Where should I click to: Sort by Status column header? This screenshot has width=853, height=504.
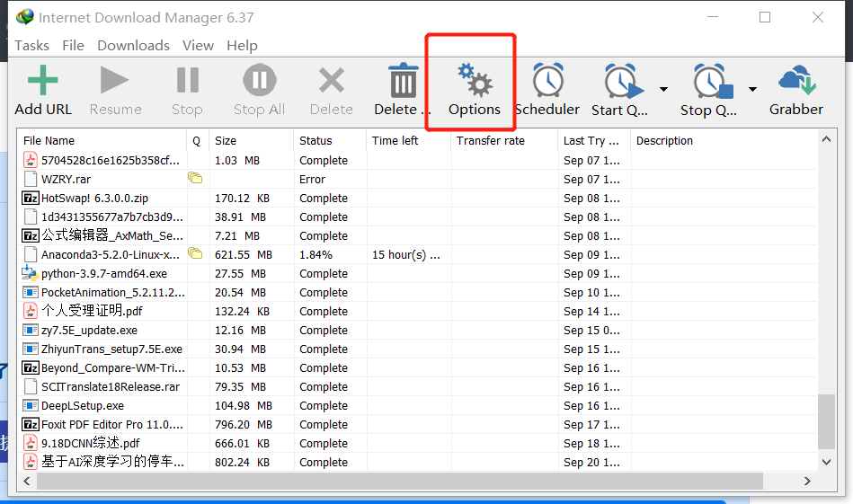[x=330, y=141]
